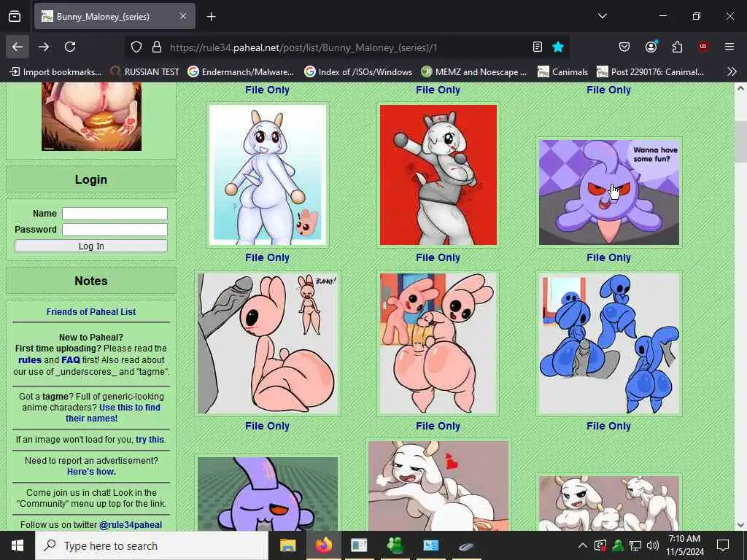
Task: Show hidden tray icons chevron
Action: (x=583, y=545)
